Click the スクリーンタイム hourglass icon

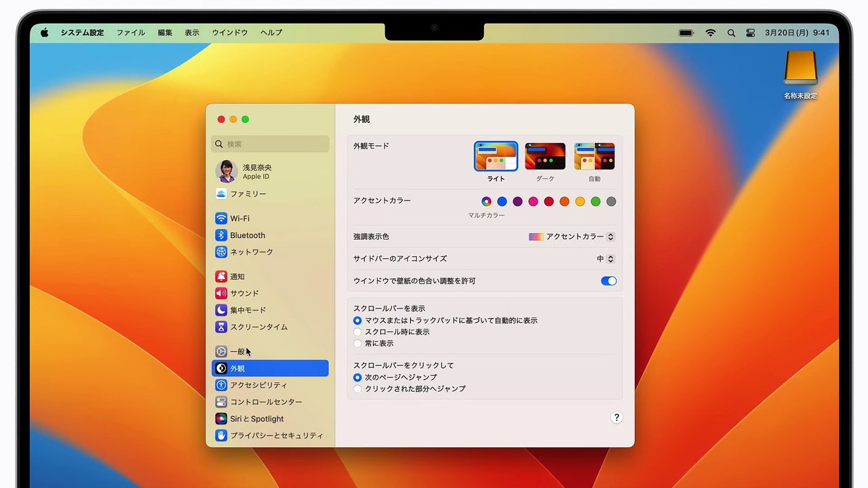221,327
